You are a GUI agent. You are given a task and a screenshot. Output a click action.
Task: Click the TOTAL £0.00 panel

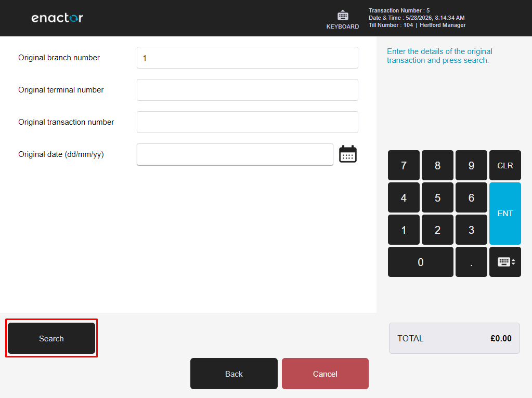click(455, 338)
